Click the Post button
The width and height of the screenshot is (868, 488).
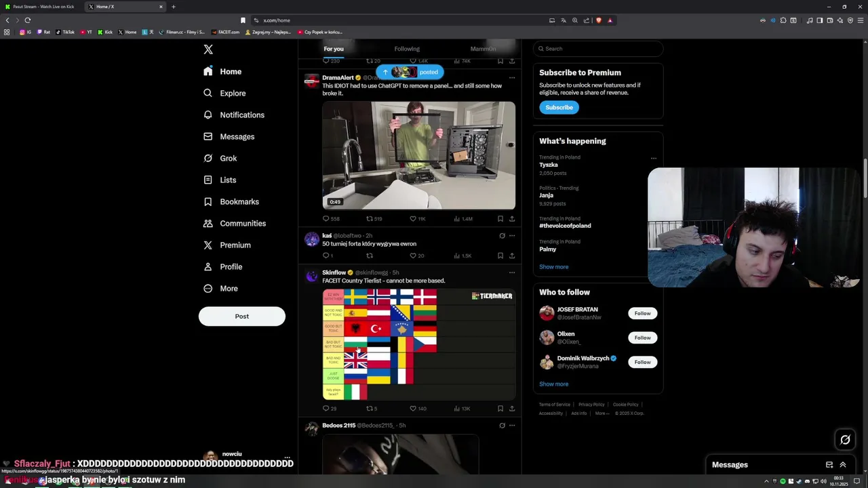pos(242,317)
